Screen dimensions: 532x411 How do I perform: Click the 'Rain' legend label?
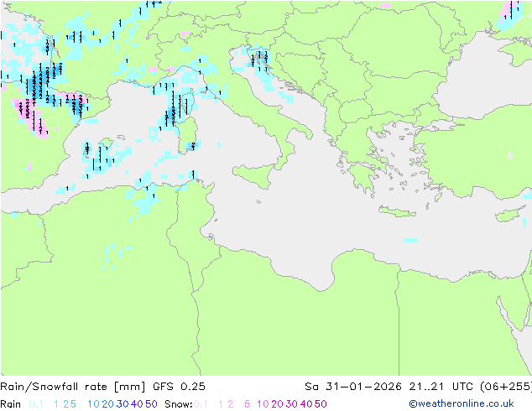pos(11,404)
